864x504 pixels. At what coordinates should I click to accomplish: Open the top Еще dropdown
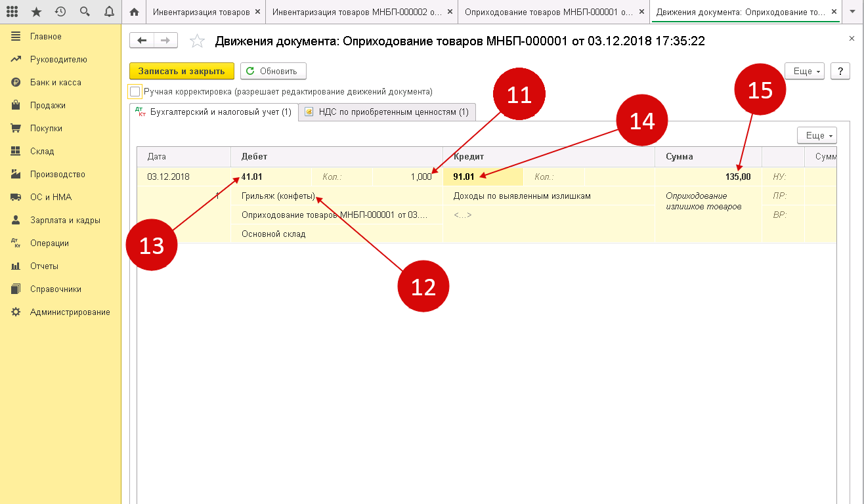click(x=805, y=71)
